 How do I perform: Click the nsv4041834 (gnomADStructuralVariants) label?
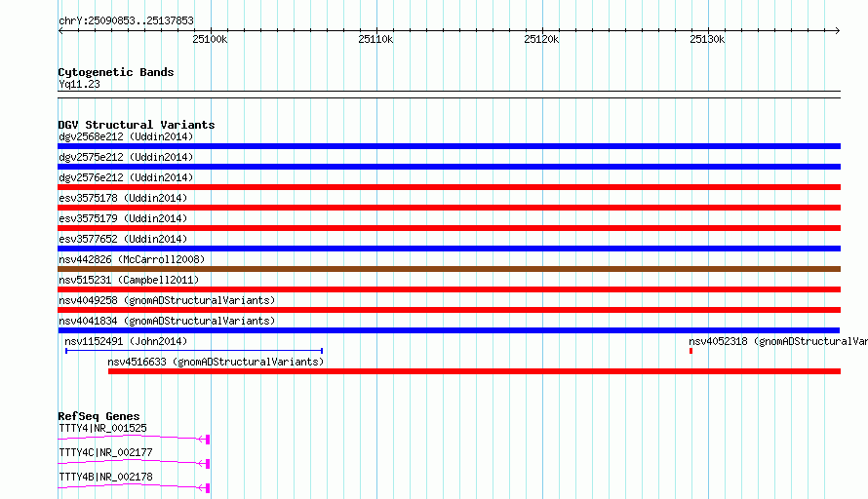(x=167, y=321)
